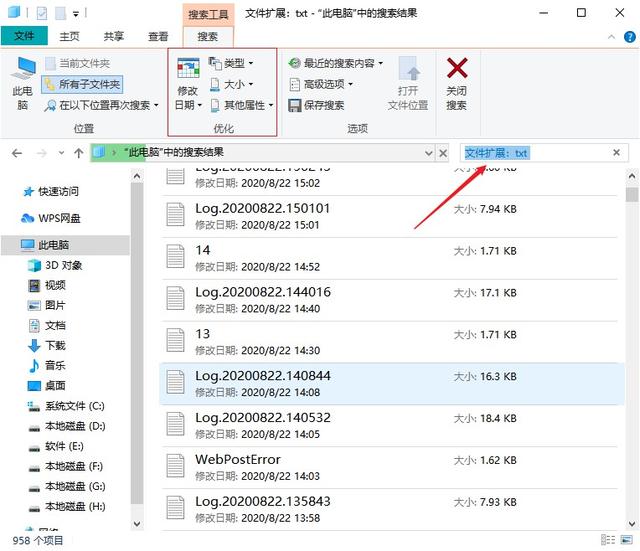The height and width of the screenshot is (551, 640).
Task: Open Music folder in sidebar
Action: point(47,365)
